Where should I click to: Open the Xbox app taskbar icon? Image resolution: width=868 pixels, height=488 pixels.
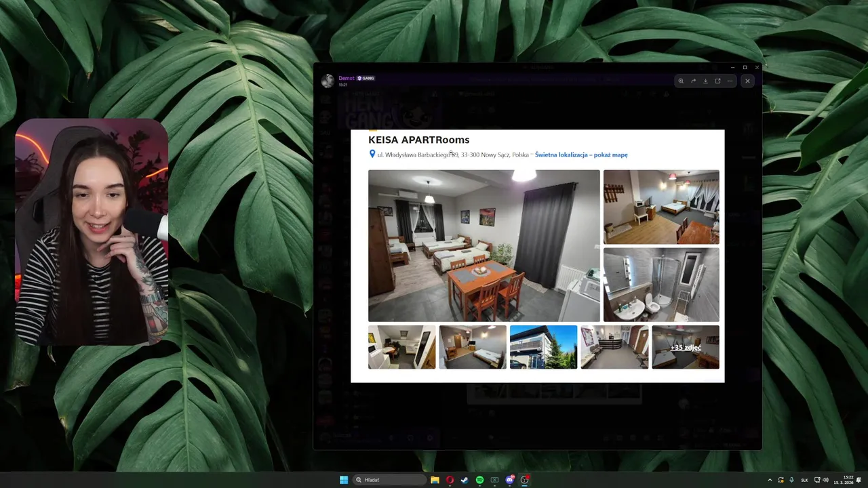click(x=494, y=480)
